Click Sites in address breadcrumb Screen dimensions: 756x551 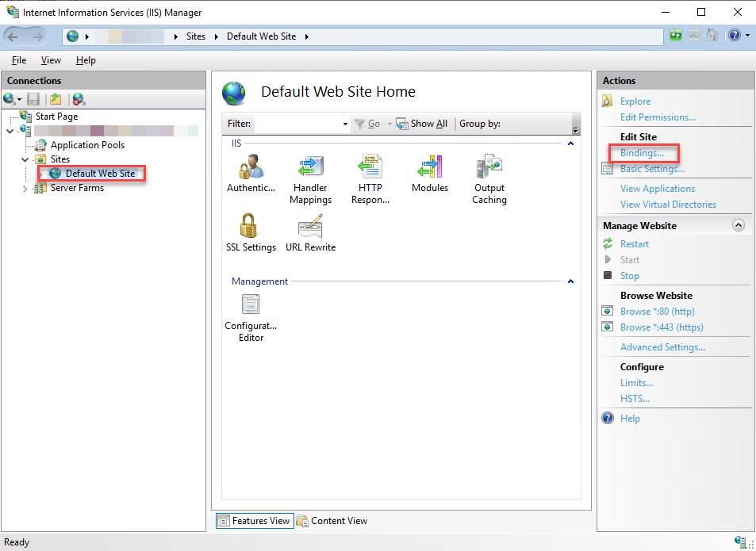pos(196,36)
